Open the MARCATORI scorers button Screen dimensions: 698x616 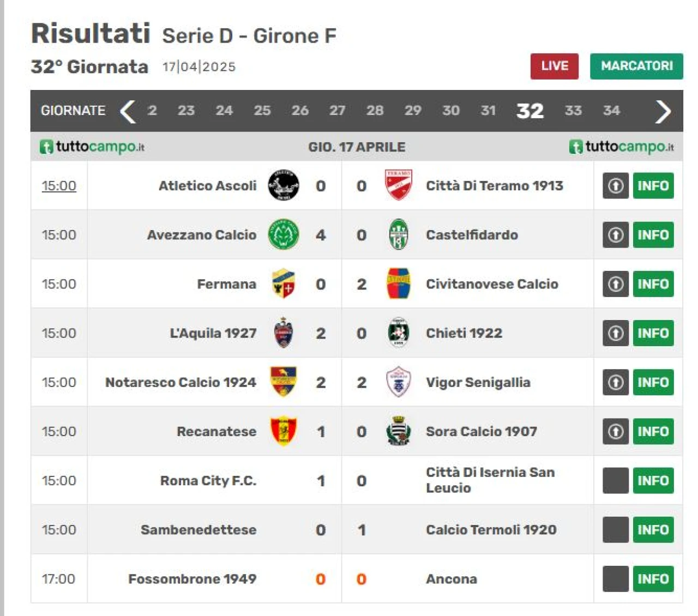(636, 66)
